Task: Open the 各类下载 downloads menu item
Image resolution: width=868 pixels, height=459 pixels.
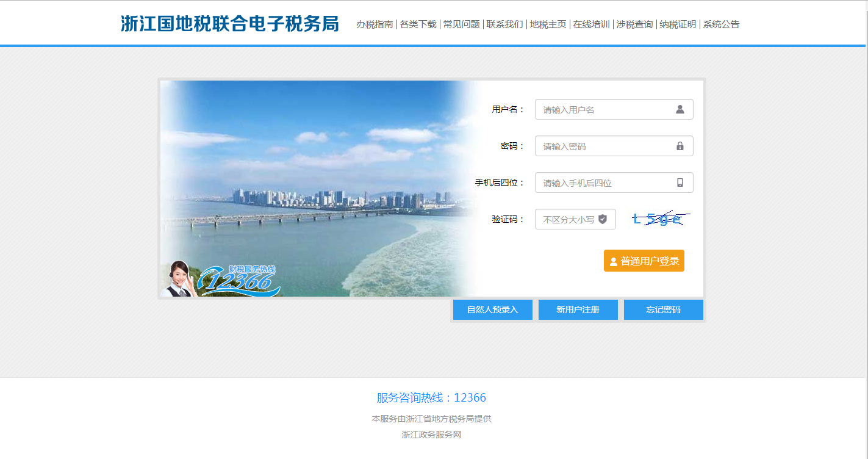Action: 418,24
